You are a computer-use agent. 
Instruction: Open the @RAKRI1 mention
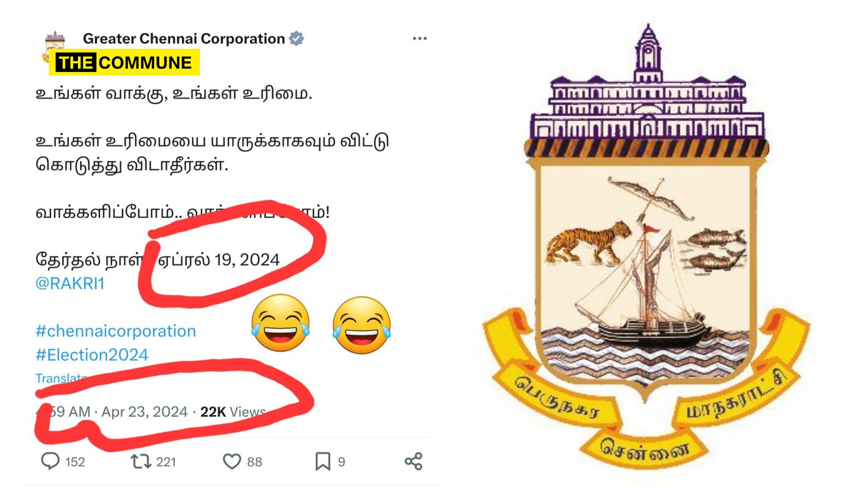click(x=70, y=284)
